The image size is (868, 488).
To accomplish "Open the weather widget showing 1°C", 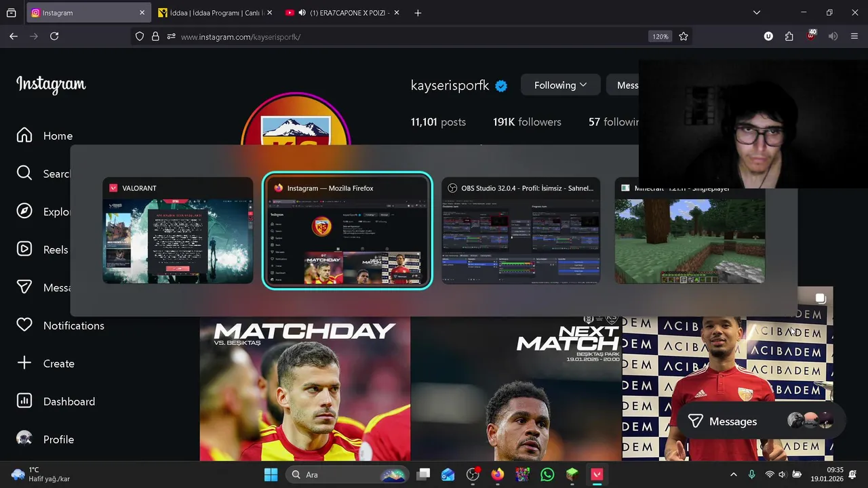I will pyautogui.click(x=41, y=474).
